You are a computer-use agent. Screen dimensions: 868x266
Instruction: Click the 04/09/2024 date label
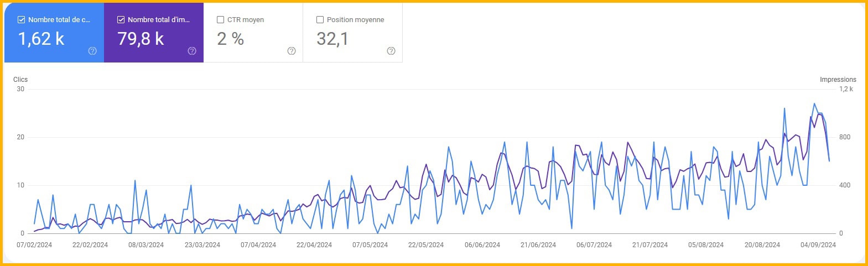(818, 245)
